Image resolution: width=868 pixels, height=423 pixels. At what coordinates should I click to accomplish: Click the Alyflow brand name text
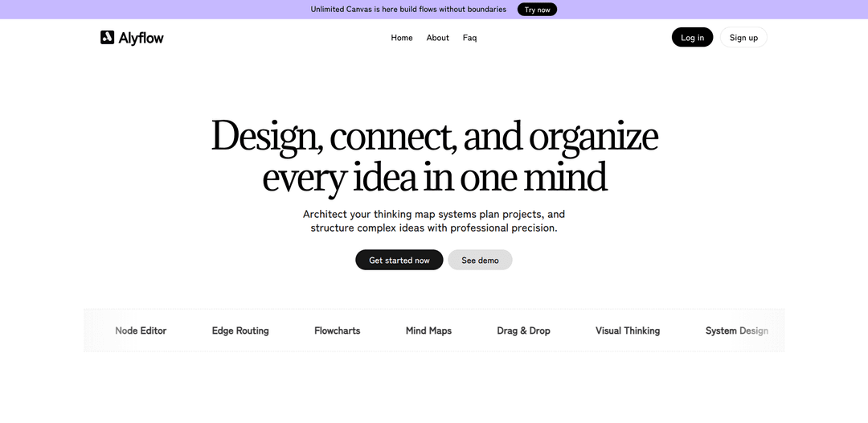pos(141,38)
